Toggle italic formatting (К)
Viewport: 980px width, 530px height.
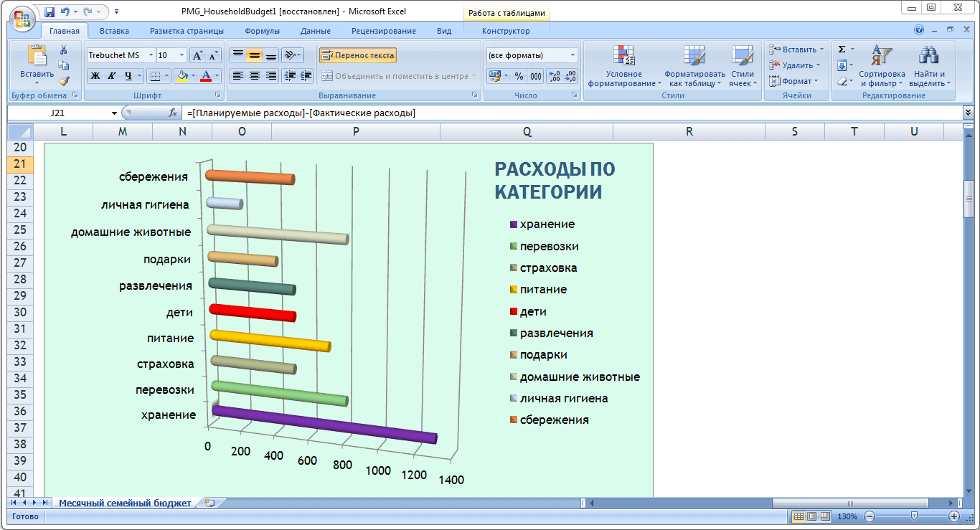click(111, 76)
